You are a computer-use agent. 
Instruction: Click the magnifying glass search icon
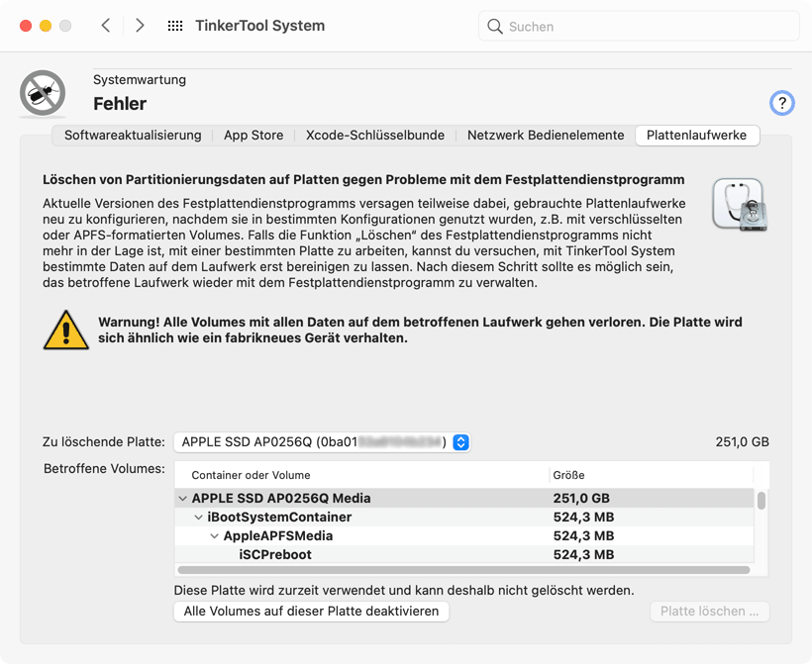point(495,27)
